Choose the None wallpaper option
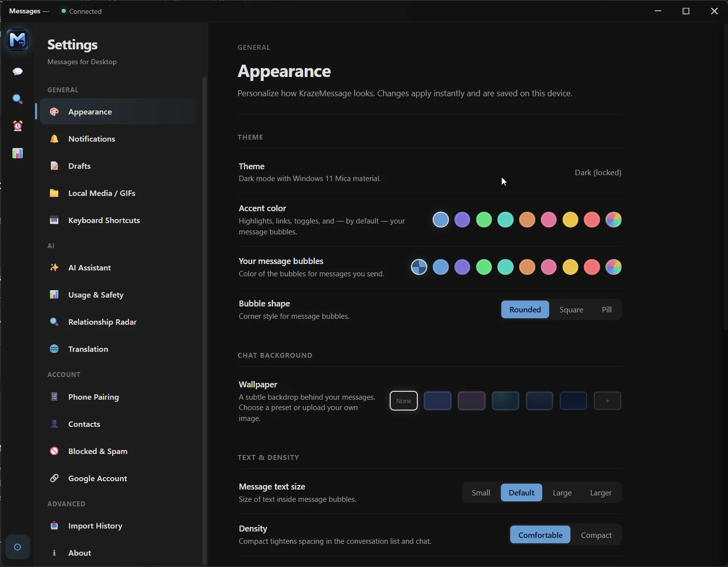This screenshot has height=567, width=728. coord(404,401)
